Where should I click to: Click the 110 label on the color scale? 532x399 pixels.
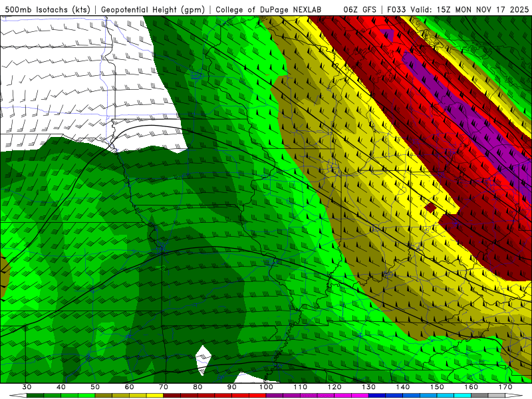301,387
